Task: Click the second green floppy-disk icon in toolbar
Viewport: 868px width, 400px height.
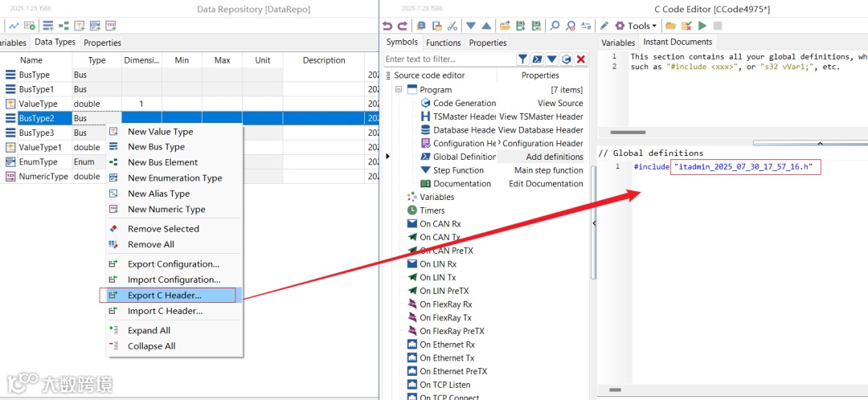Action: pyautogui.click(x=536, y=26)
